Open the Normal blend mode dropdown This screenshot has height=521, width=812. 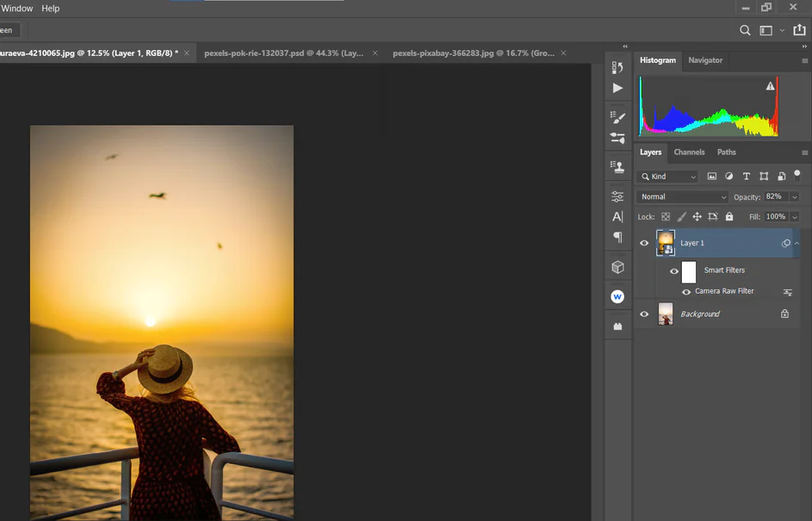684,196
